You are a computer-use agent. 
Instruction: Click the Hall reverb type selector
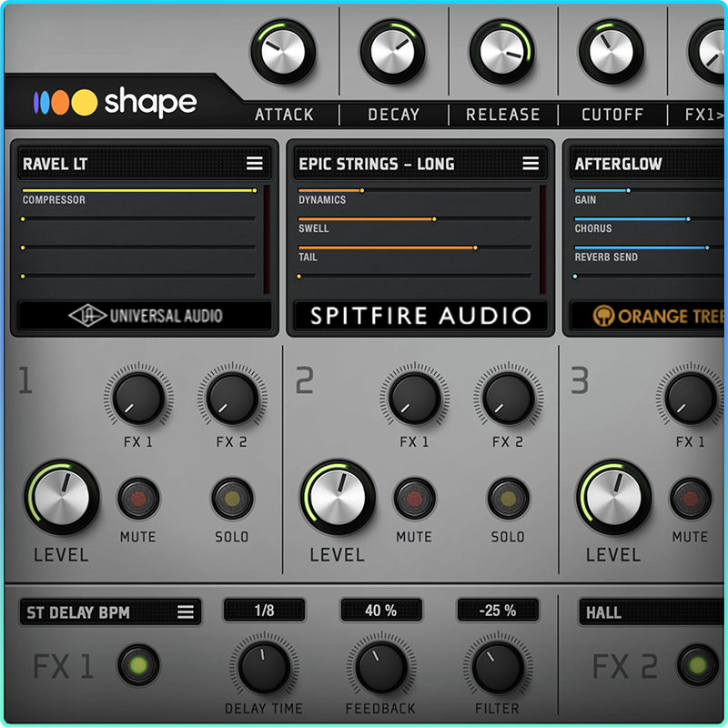(652, 612)
